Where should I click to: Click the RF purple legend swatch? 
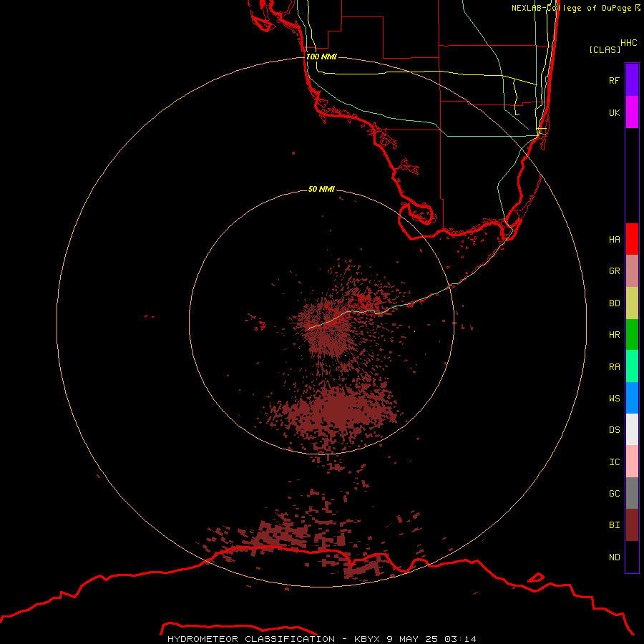(x=632, y=80)
